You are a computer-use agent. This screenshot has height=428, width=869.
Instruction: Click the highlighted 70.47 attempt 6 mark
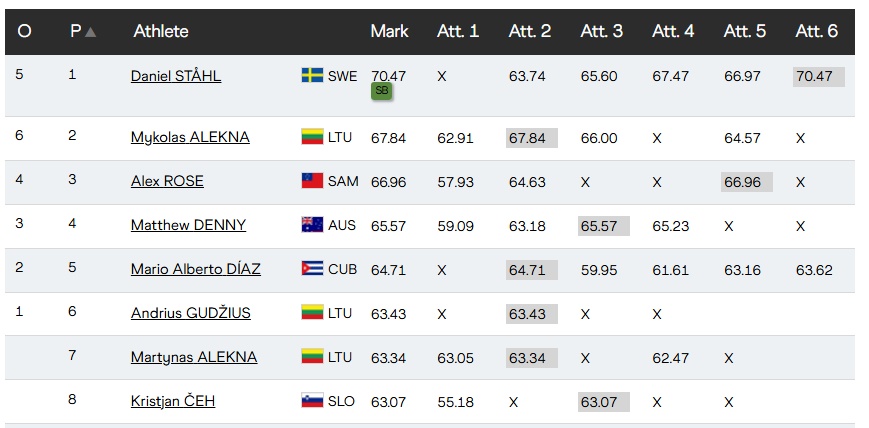point(817,76)
